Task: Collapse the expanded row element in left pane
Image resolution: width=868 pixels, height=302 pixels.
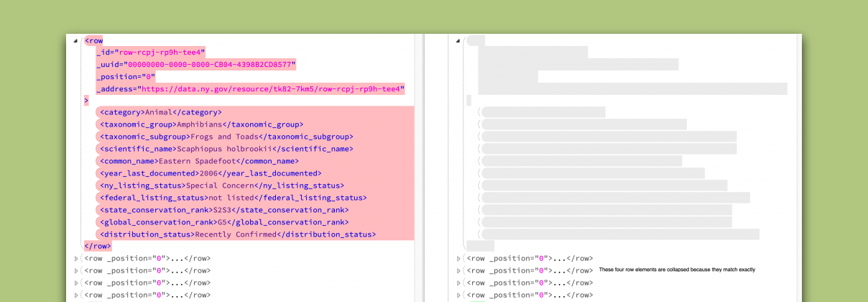Action: pyautogui.click(x=75, y=41)
